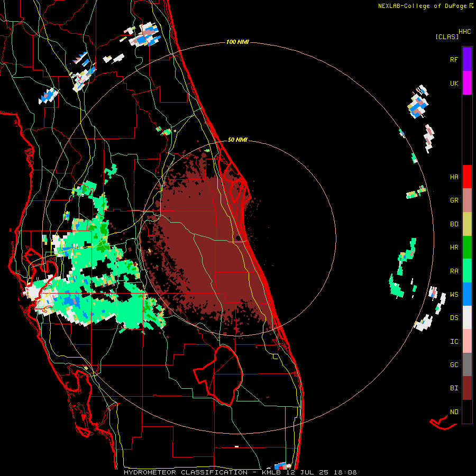Viewport: 476px width, 476px height.
Task: Click the blue WS legend swatch
Action: pyautogui.click(x=467, y=294)
